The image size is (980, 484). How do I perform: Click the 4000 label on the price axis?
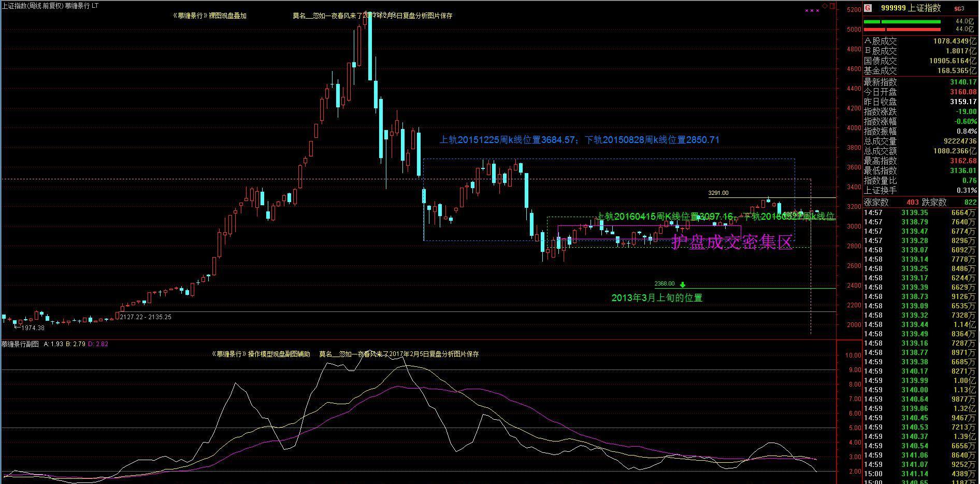pyautogui.click(x=854, y=128)
